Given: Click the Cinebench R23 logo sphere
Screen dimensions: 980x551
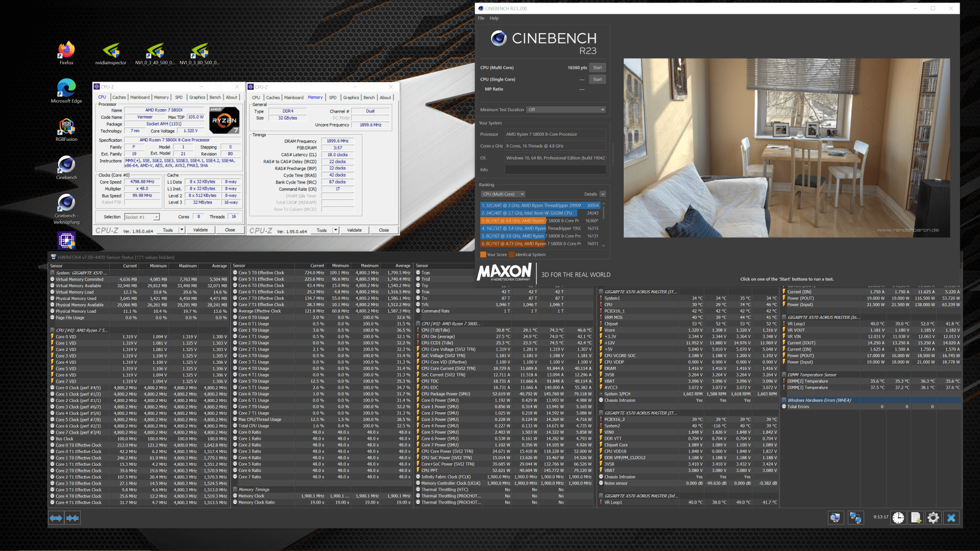Looking at the screenshot, I should (499, 38).
